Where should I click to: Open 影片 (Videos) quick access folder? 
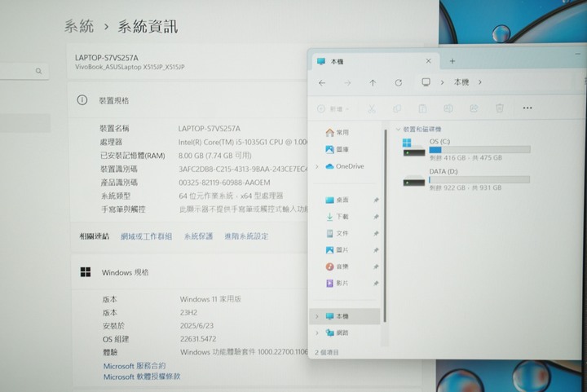click(x=337, y=283)
